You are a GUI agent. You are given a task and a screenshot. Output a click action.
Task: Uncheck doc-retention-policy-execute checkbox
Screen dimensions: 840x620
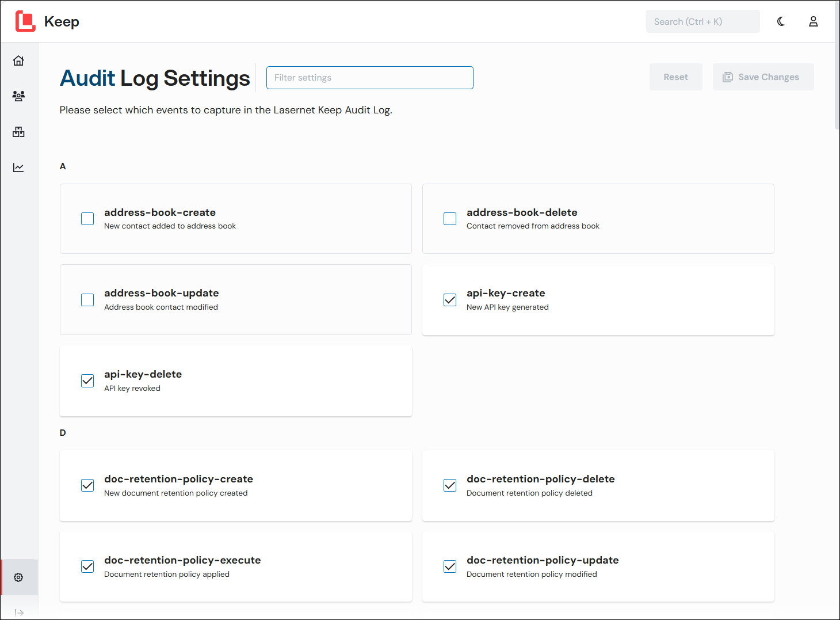pyautogui.click(x=87, y=566)
